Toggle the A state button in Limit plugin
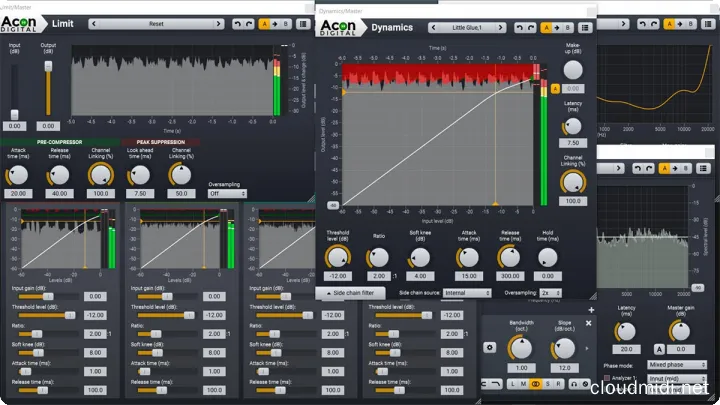 (x=264, y=23)
